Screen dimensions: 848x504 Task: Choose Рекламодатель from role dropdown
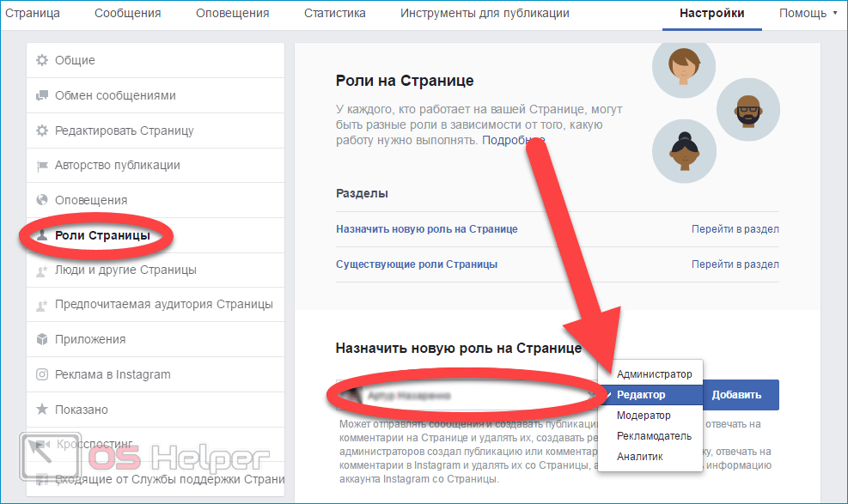tap(650, 436)
